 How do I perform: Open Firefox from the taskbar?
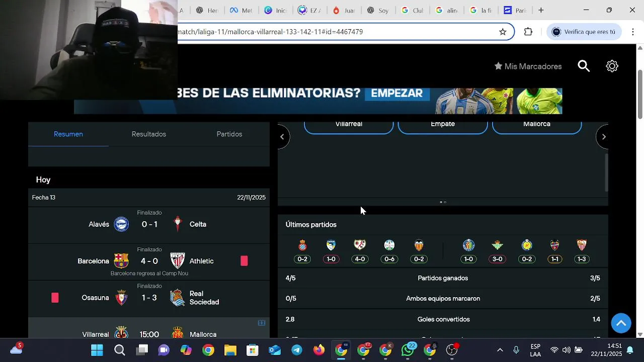coord(319,350)
